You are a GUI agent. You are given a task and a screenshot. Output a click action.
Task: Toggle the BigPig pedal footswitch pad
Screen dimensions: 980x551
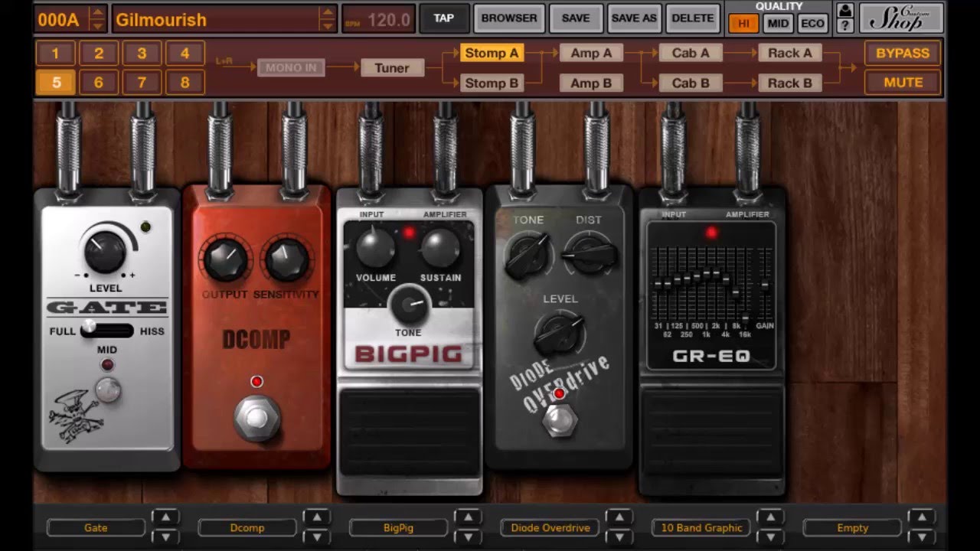[410, 432]
